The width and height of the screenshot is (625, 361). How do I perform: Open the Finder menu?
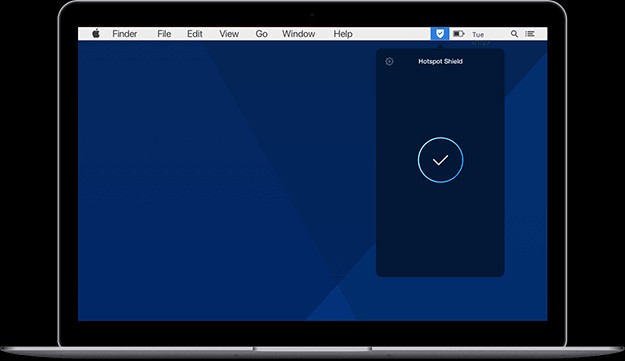(125, 34)
